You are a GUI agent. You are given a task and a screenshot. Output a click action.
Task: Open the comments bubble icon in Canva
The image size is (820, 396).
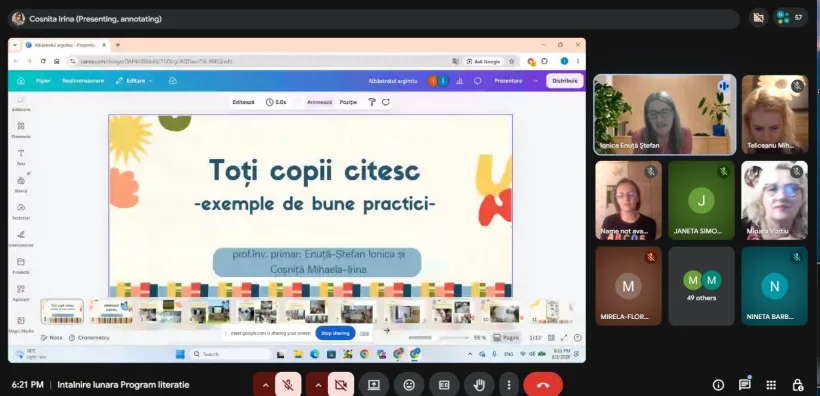[477, 81]
